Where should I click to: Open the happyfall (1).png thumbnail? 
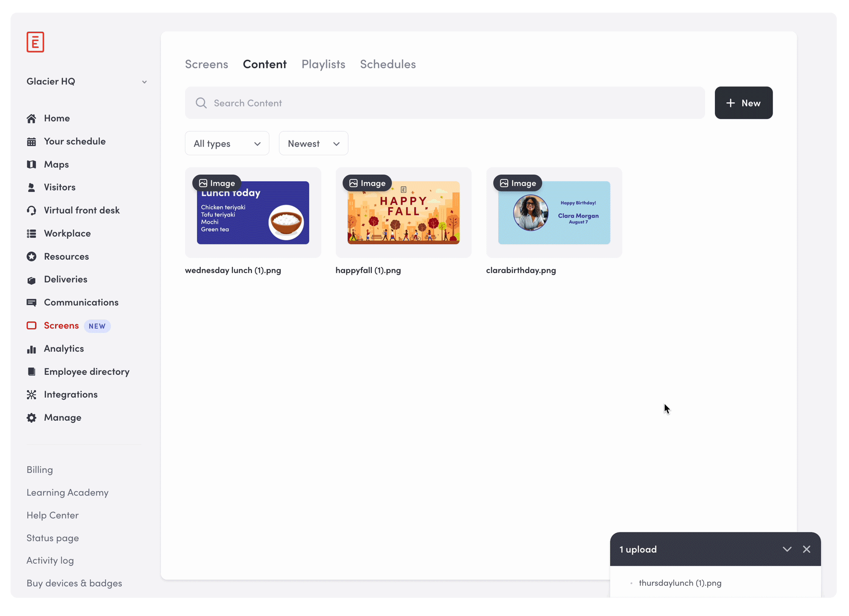403,213
